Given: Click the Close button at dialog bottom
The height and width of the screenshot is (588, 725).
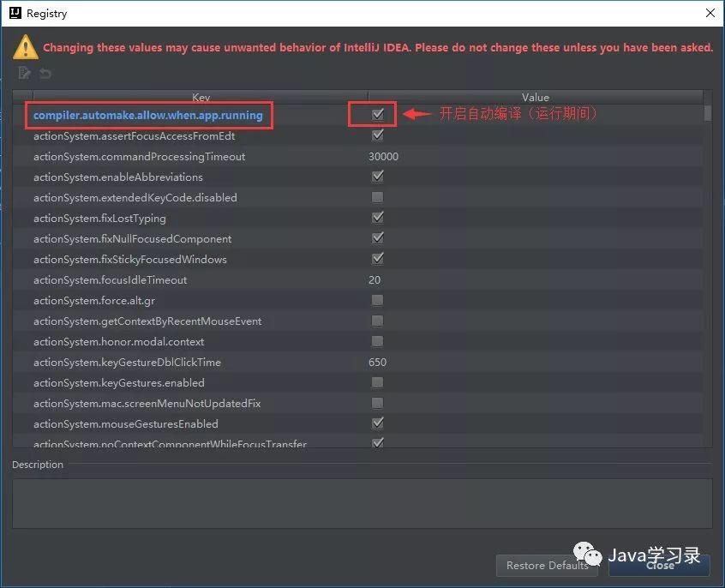Looking at the screenshot, I should point(659,566).
